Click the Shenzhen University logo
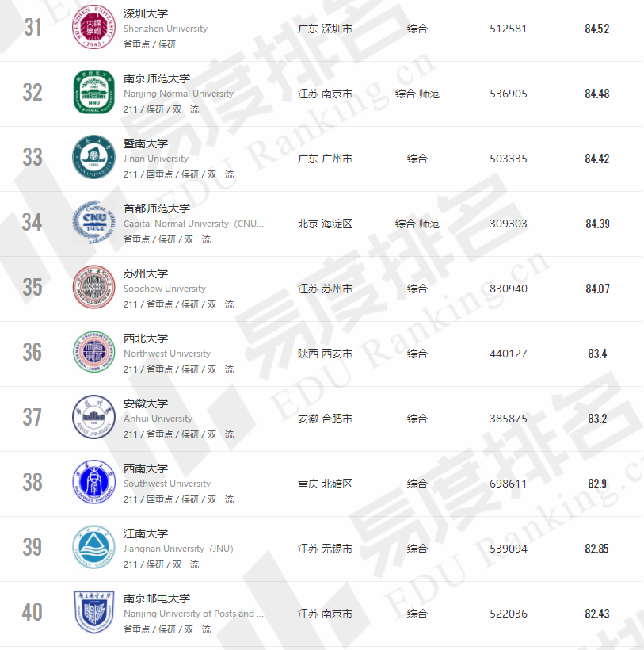This screenshot has width=644, height=650. 94,29
